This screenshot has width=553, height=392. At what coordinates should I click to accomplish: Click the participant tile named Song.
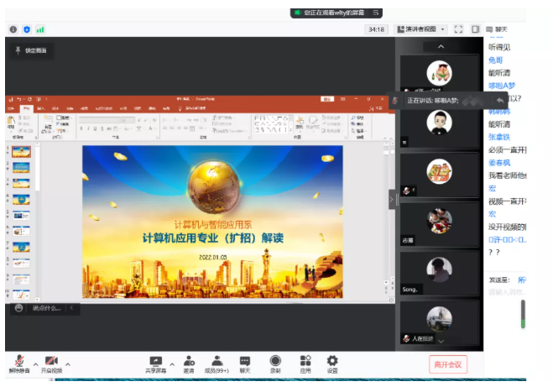[440, 274]
